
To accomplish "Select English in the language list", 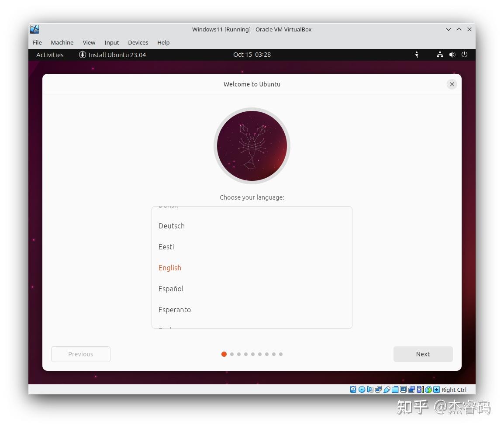I will (x=170, y=268).
